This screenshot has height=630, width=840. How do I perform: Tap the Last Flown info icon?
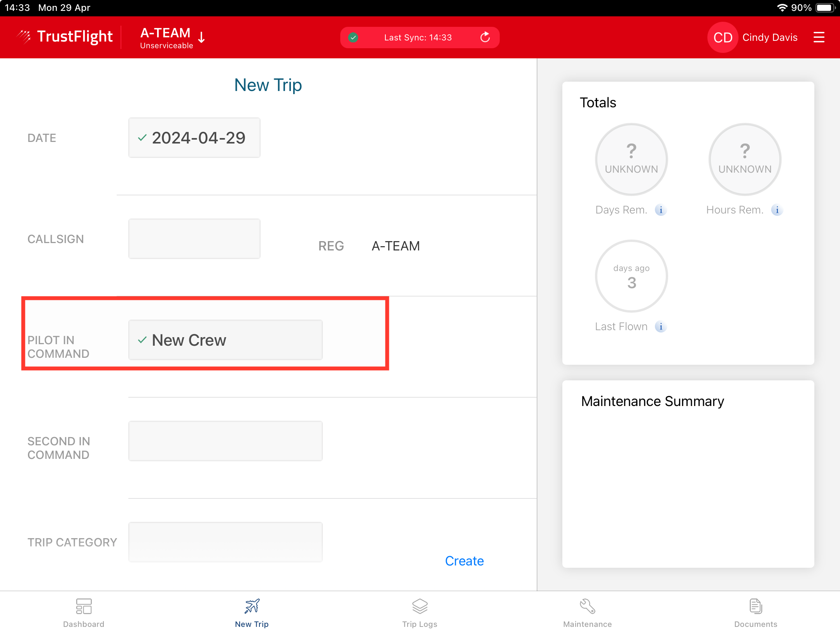pyautogui.click(x=660, y=327)
